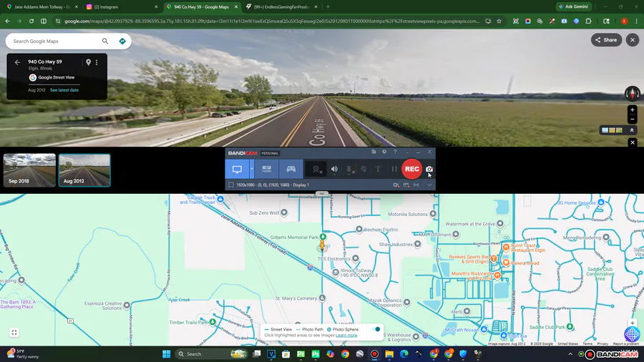Click Google Maps search magnifier icon
644x362 pixels.
(x=105, y=41)
